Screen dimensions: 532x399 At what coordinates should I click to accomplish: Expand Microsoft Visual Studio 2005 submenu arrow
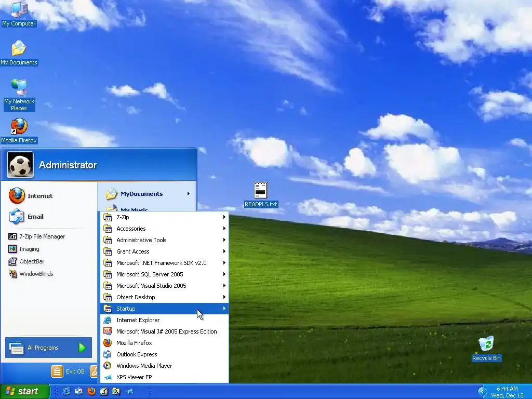(224, 286)
